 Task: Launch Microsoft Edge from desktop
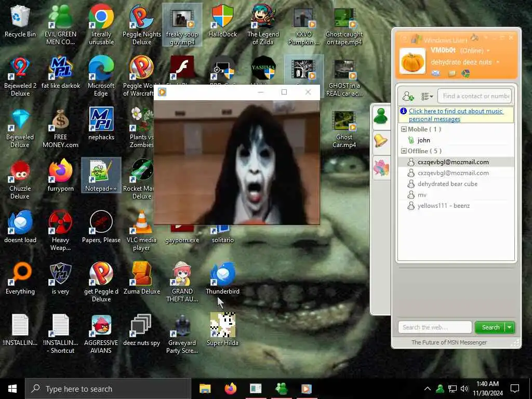point(101,76)
